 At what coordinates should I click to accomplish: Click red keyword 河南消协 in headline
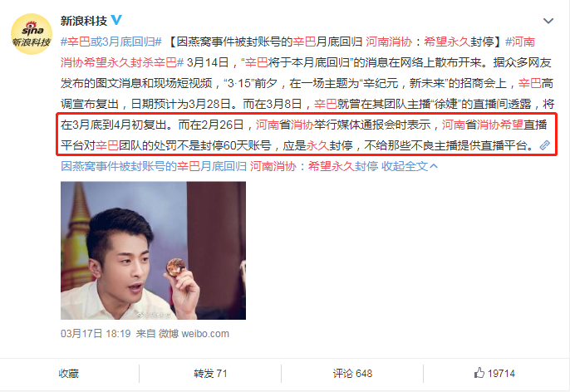point(389,42)
